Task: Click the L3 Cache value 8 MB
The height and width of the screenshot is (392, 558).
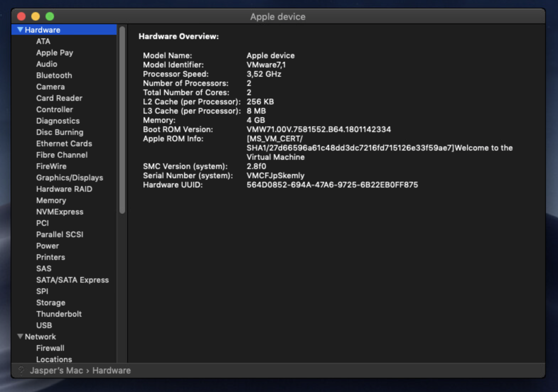Action: (256, 111)
